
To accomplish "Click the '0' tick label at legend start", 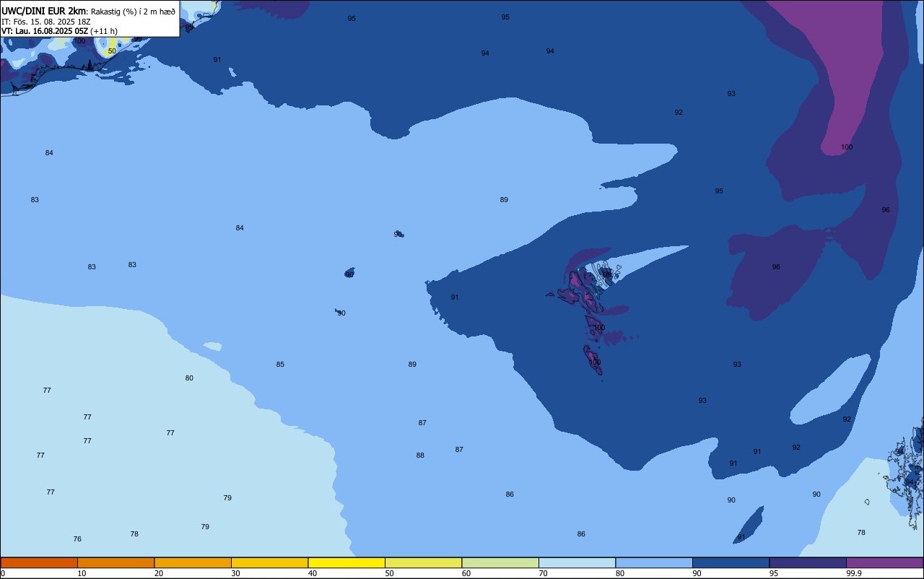I will [3, 573].
